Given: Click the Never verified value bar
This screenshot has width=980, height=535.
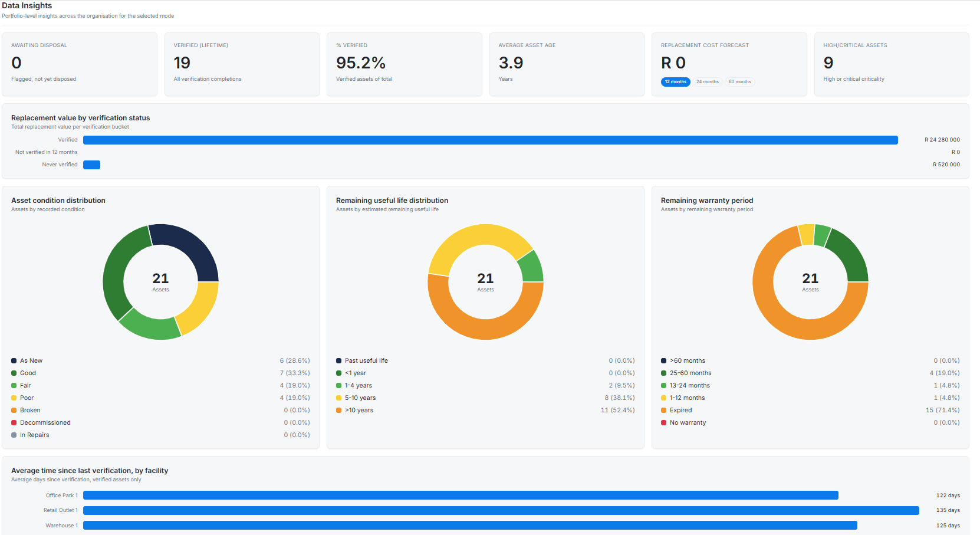Looking at the screenshot, I should (x=91, y=165).
